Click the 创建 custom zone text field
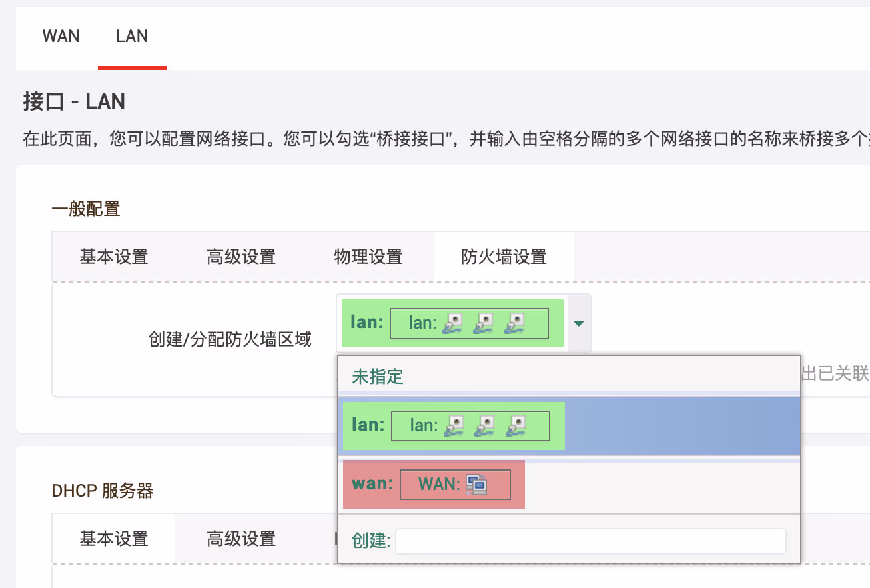This screenshot has height=588, width=870. 590,541
